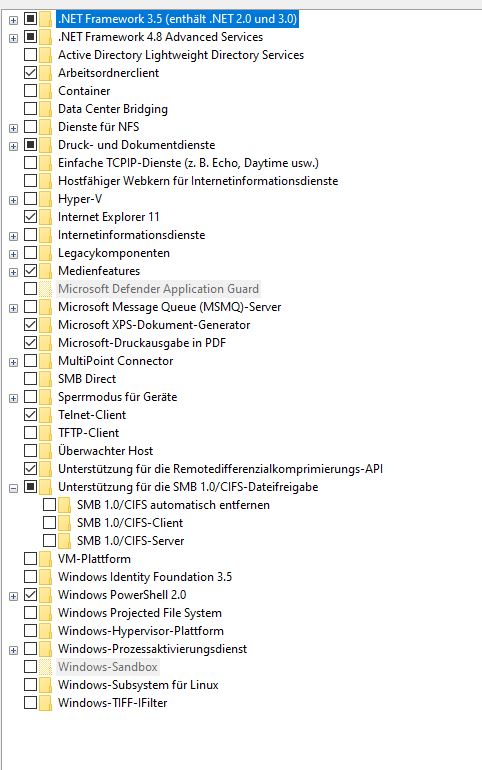Image resolution: width=482 pixels, height=770 pixels.
Task: Expand Druck- und Dokumentdienste node
Action: [x=13, y=146]
